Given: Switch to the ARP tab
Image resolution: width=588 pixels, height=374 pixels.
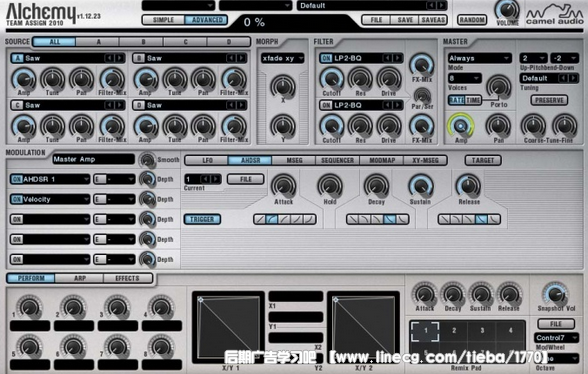Looking at the screenshot, I should 80,278.
